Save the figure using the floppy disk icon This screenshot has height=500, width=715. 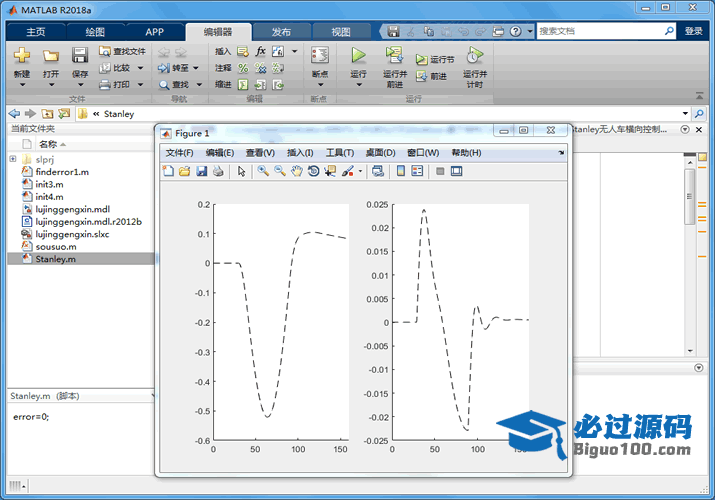201,171
